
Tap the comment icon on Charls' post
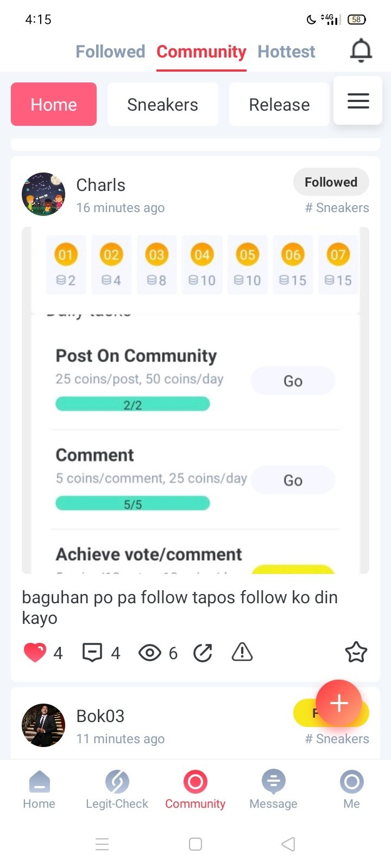pyautogui.click(x=92, y=652)
